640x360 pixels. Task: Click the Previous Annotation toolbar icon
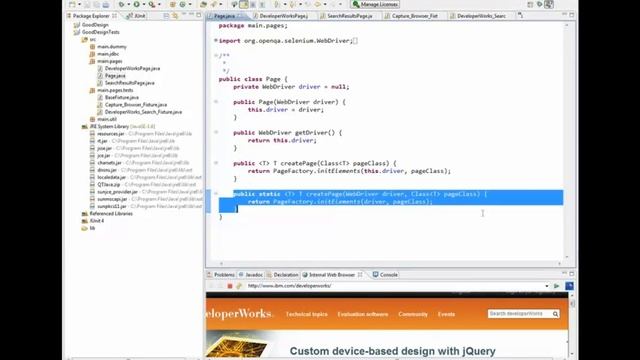[293, 4]
